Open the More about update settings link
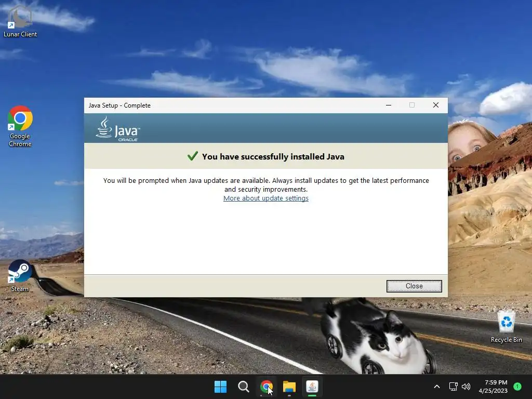This screenshot has width=532, height=399. pyautogui.click(x=265, y=198)
